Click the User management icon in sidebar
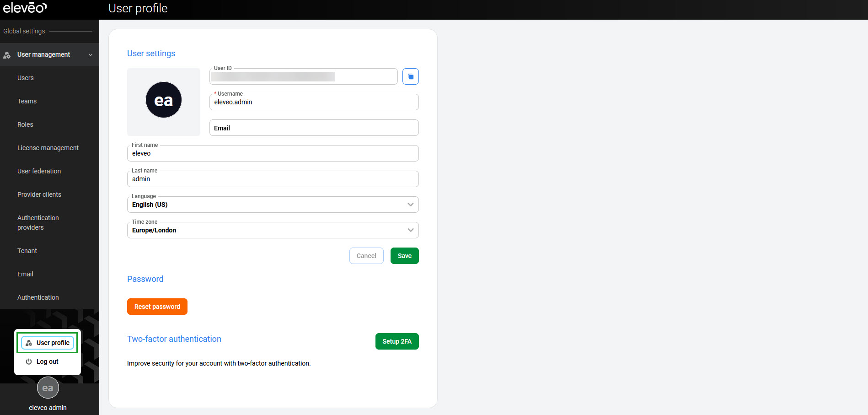The height and width of the screenshot is (415, 868). click(7, 55)
